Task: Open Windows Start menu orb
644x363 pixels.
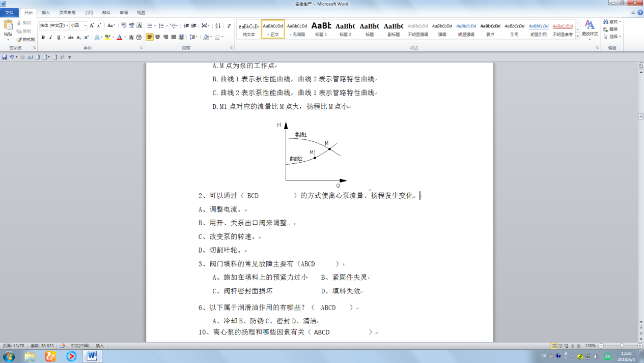Action: (x=9, y=356)
